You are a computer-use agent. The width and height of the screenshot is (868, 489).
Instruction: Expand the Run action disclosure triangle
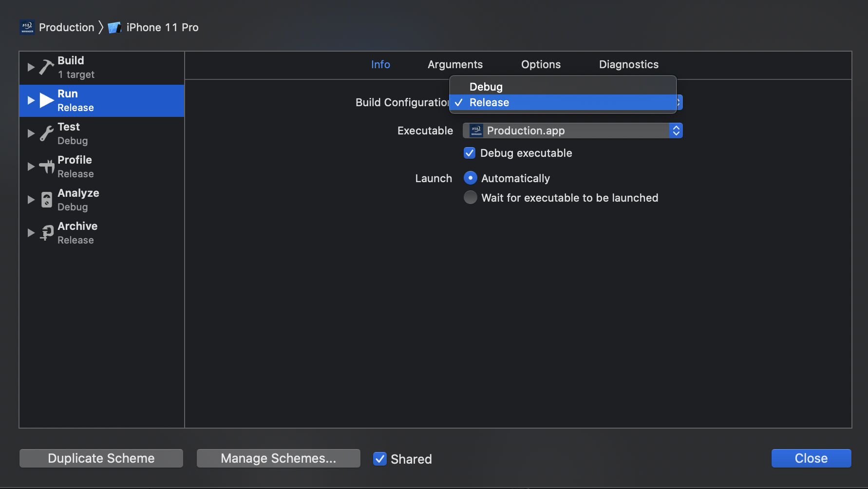point(31,100)
